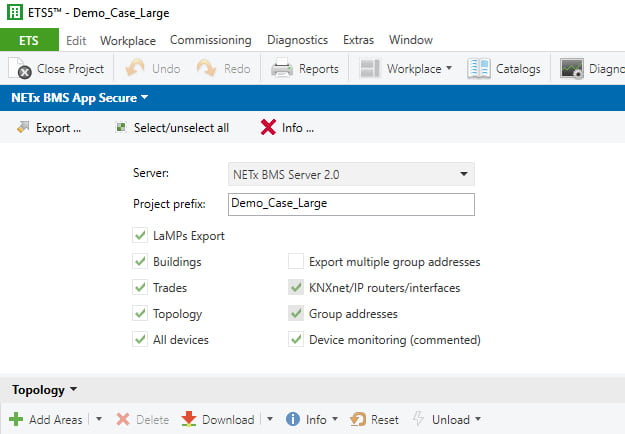Open the Workplace toolbar dropdown arrow
Image resolution: width=625 pixels, height=434 pixels.
[x=449, y=68]
